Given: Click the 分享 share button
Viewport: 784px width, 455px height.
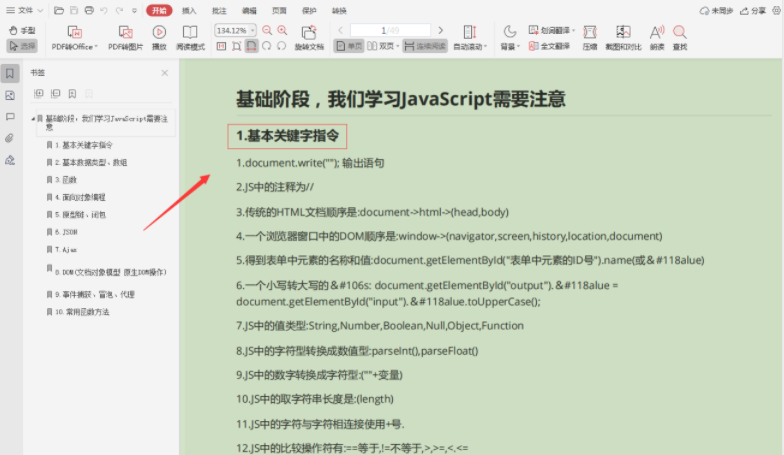Looking at the screenshot, I should [x=753, y=10].
